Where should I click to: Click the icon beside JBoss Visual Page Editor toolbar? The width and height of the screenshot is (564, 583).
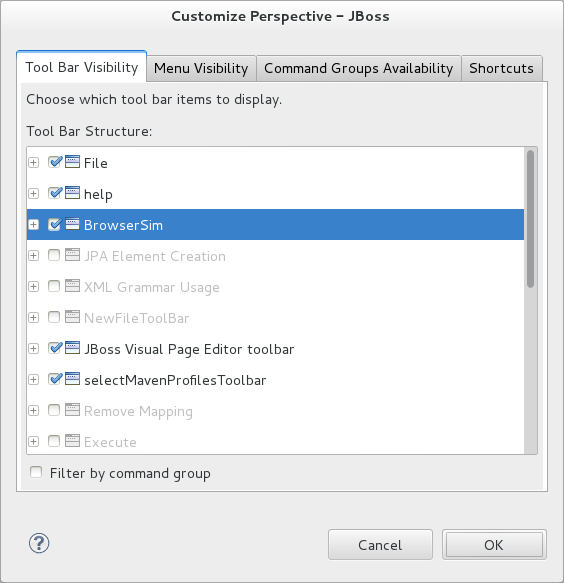click(x=72, y=348)
